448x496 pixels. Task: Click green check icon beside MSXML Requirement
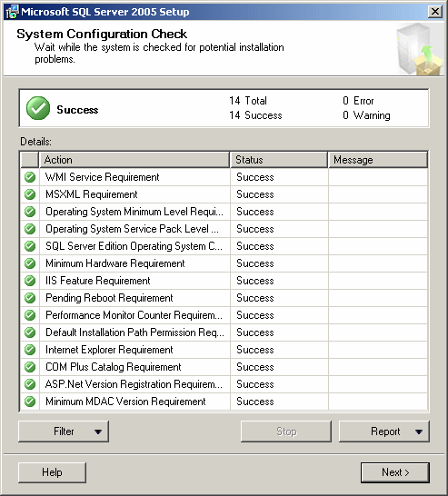30,194
